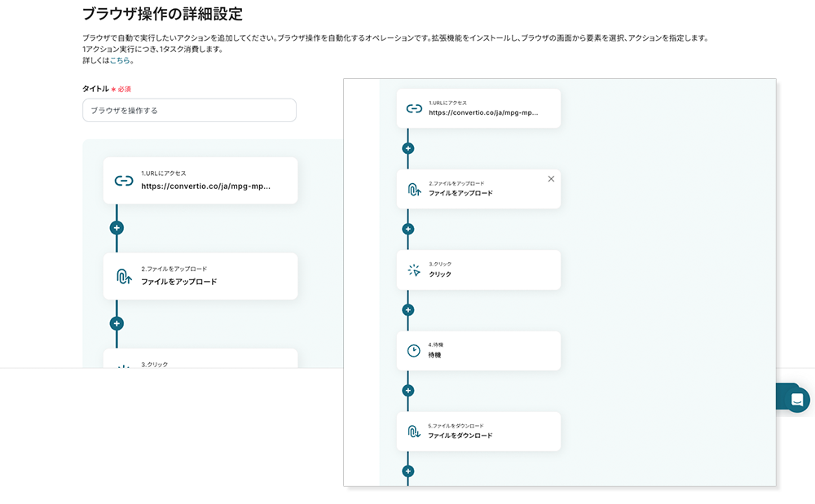
Task: Click upload clip icon in overlay panel
Action: tap(414, 190)
